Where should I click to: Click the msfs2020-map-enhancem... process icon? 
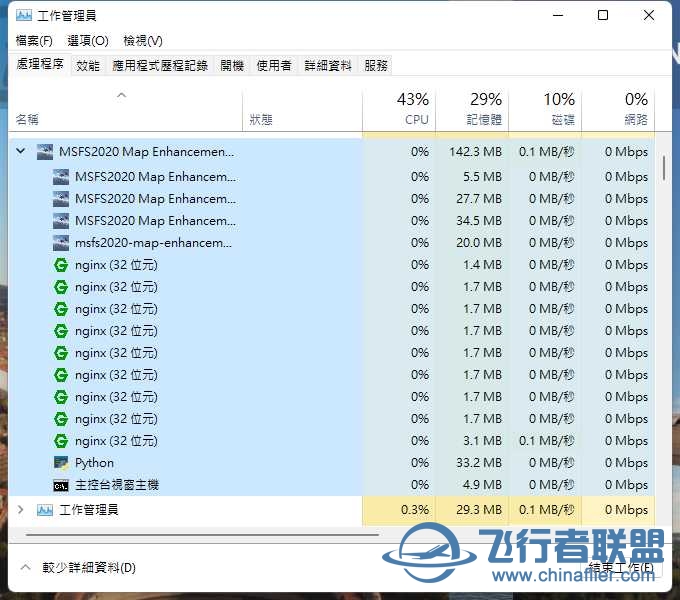click(x=61, y=243)
